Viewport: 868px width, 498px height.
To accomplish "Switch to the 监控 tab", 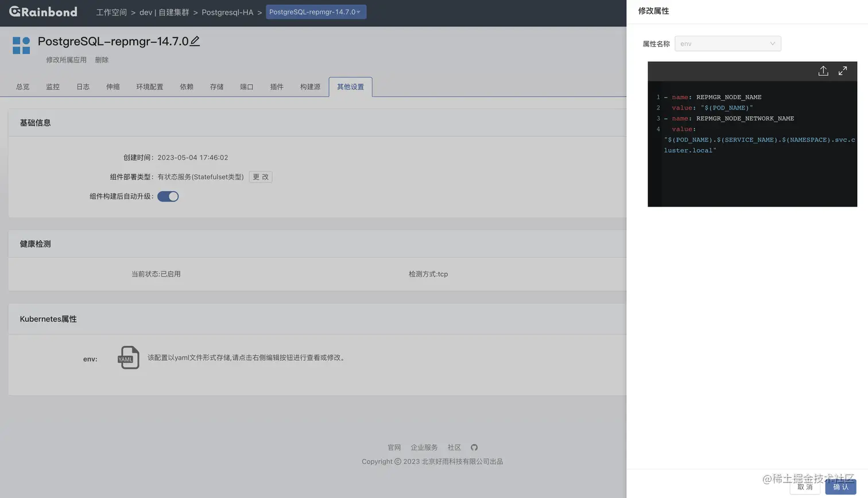I will pyautogui.click(x=53, y=87).
